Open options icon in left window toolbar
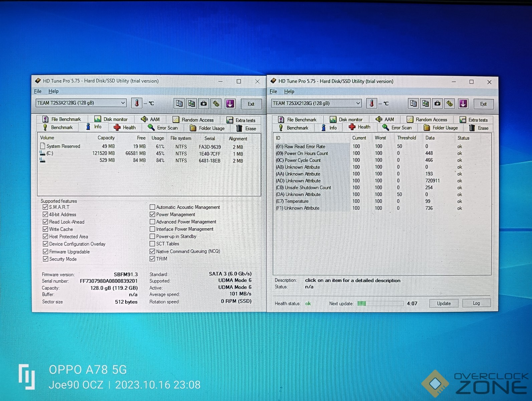Image resolution: width=532 pixels, height=401 pixels. pos(216,104)
